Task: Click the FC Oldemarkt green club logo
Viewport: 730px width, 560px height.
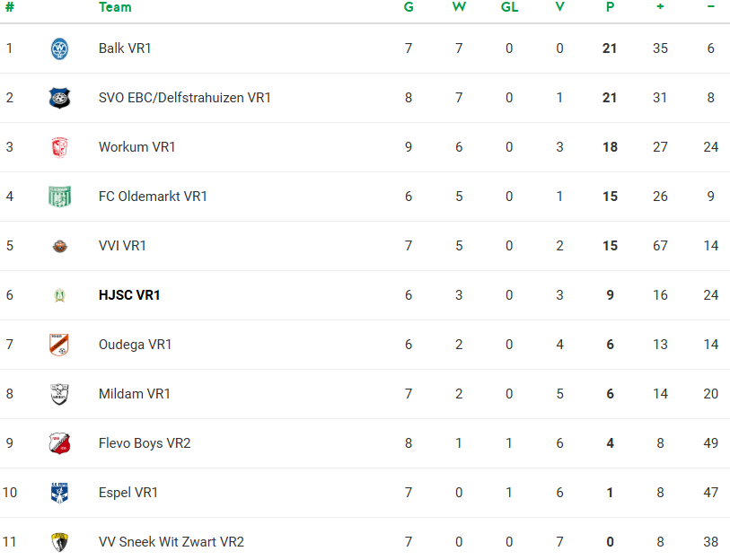Action: [59, 197]
